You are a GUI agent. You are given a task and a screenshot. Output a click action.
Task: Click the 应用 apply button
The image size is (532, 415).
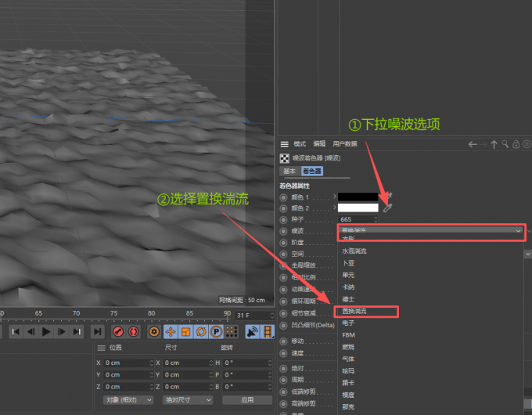pyautogui.click(x=246, y=399)
